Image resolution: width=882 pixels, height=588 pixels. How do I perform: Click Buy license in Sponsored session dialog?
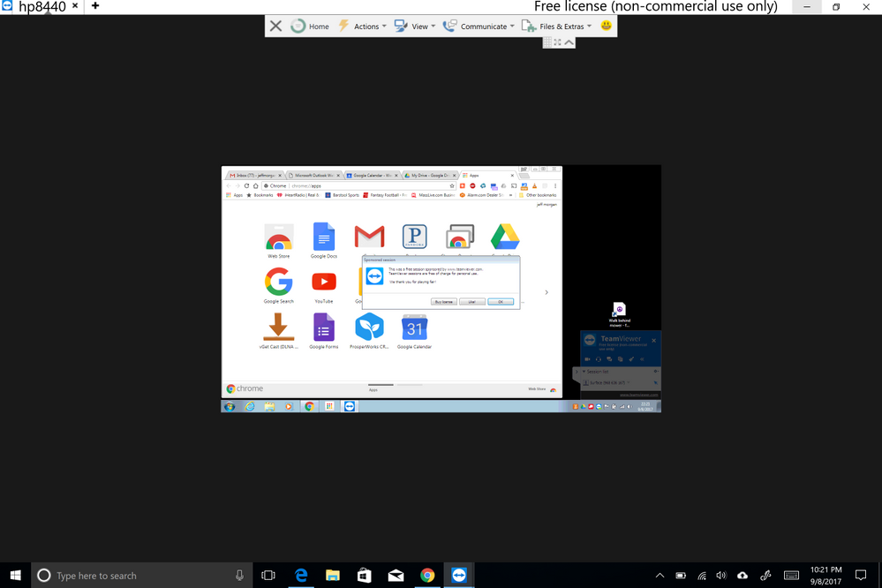click(443, 302)
